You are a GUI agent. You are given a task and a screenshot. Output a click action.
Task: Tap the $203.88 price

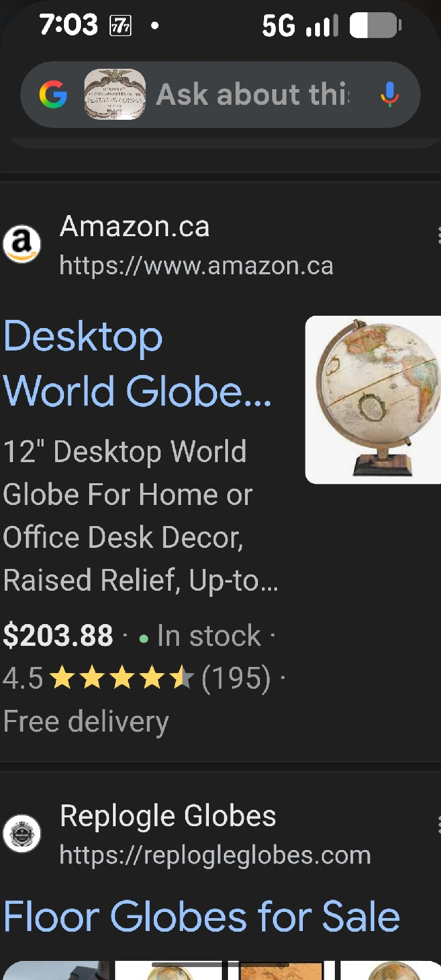[x=59, y=636]
